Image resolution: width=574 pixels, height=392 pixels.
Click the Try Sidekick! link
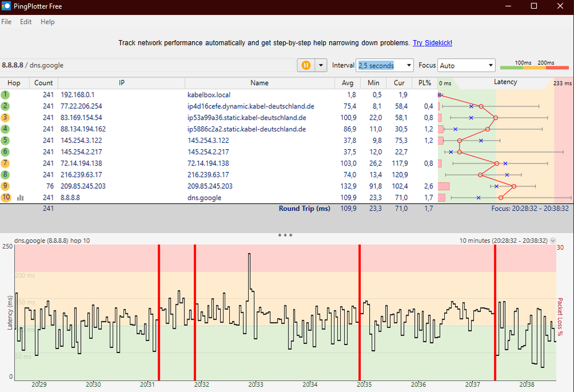[x=432, y=43]
